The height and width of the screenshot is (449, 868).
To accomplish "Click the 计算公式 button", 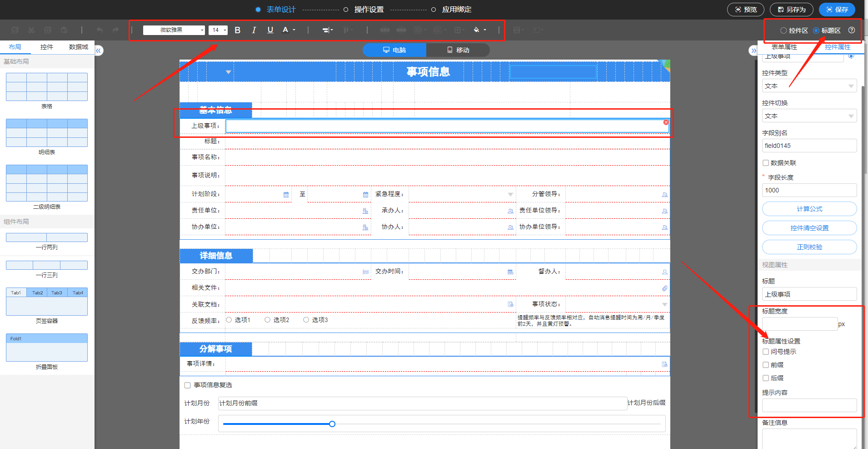I will (809, 209).
